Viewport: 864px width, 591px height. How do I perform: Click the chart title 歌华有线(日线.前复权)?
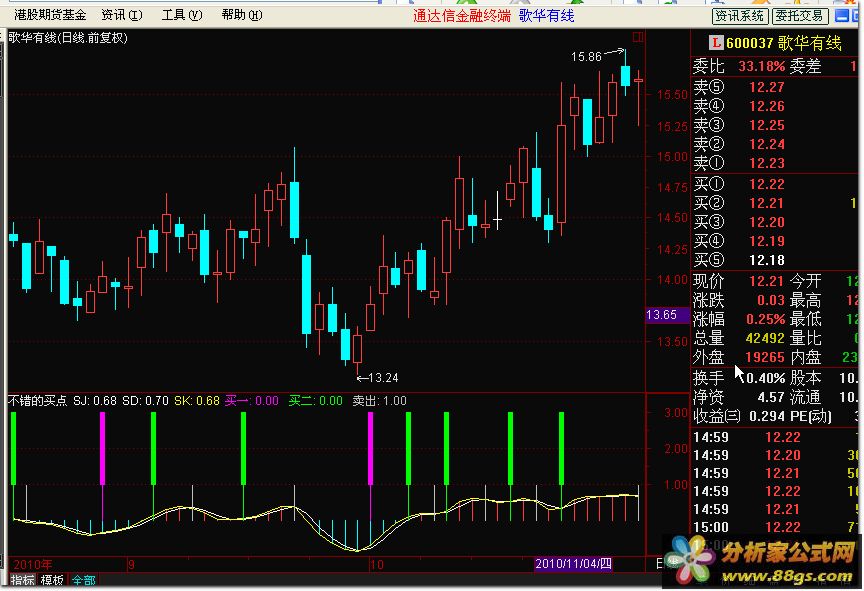tap(68, 37)
